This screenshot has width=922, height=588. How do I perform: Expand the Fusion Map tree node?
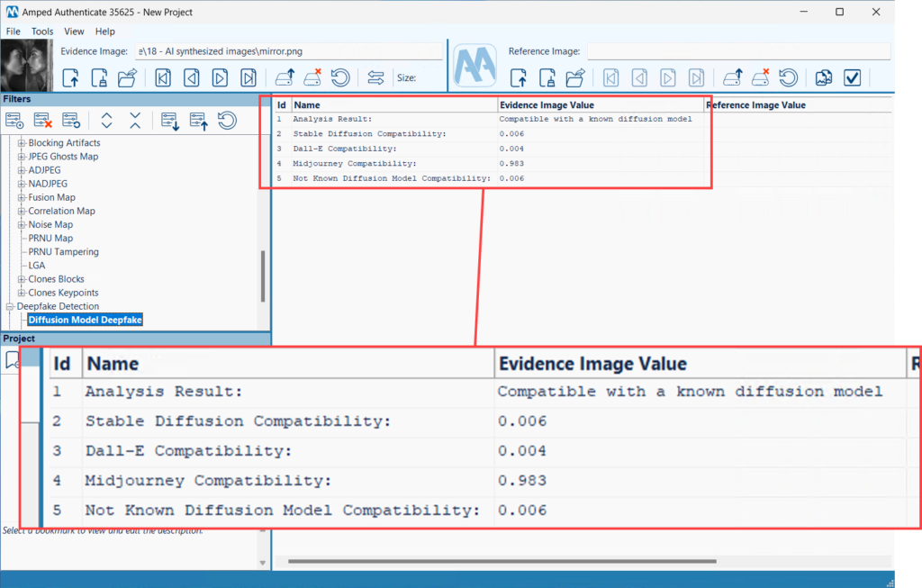pyautogui.click(x=22, y=197)
